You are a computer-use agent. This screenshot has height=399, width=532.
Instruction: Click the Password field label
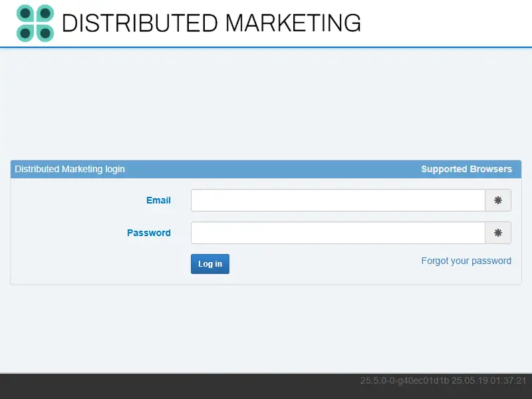click(x=149, y=233)
